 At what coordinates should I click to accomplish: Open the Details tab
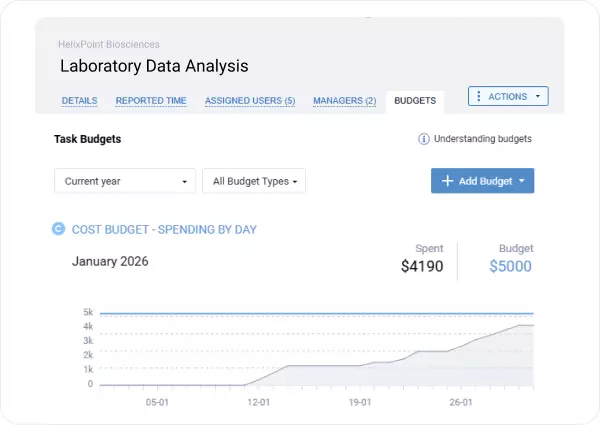[x=80, y=101]
